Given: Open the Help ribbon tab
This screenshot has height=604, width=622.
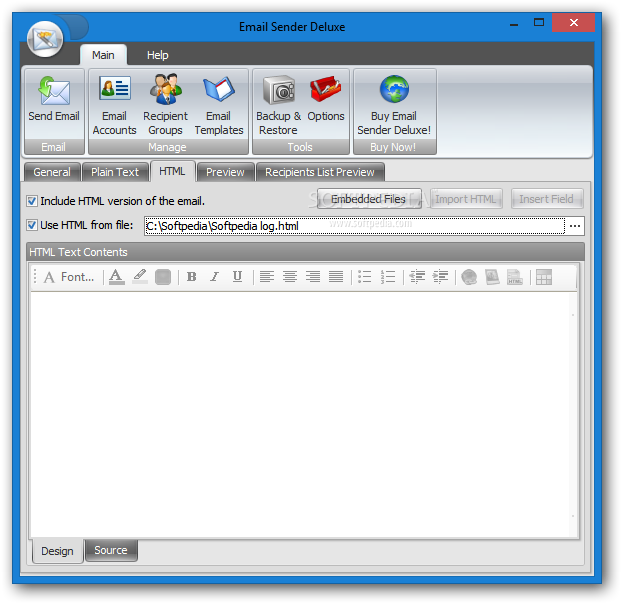Looking at the screenshot, I should click(x=157, y=55).
